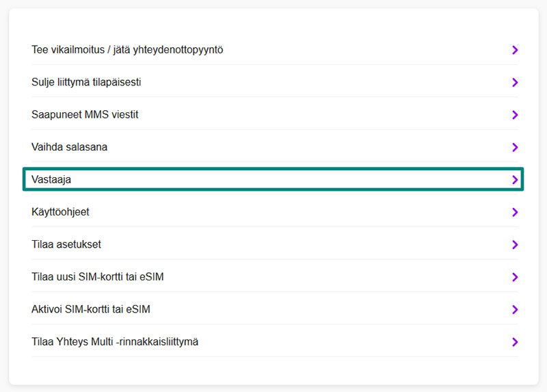Expand the Yhteys Multi -rinnakkaisliittymä chevron

[x=515, y=342]
